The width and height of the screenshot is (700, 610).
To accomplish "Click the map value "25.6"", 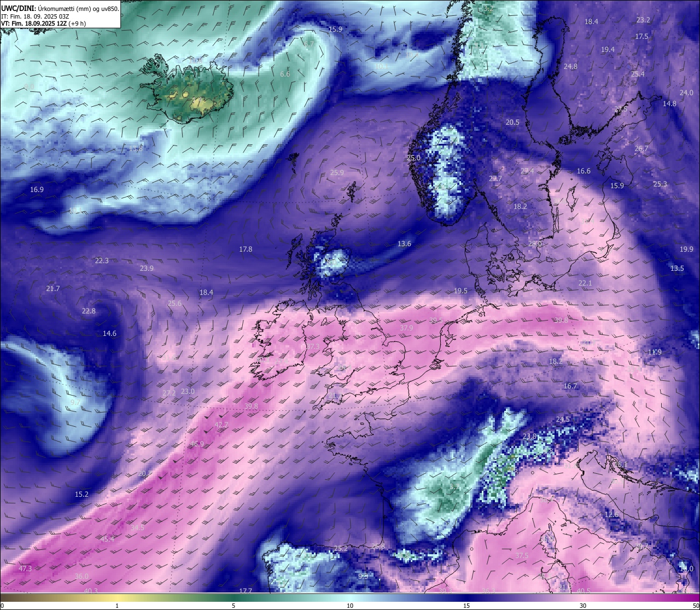I will (174, 304).
